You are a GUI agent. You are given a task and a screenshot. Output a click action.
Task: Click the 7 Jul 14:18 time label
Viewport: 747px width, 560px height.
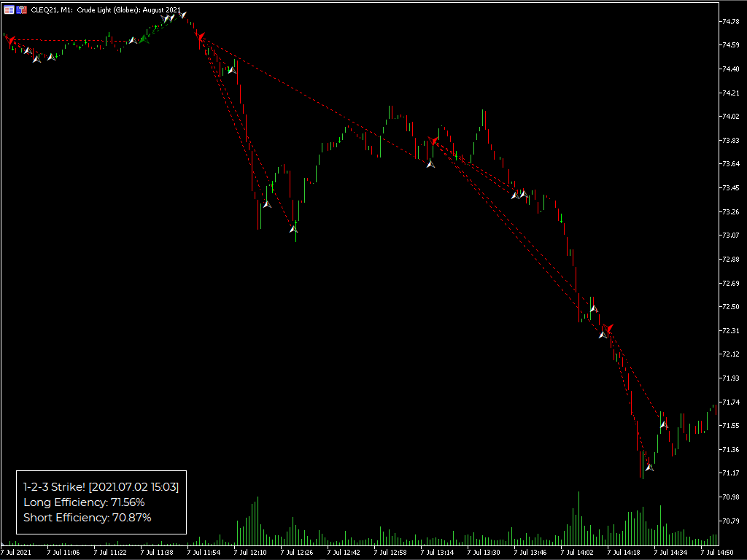[x=624, y=553]
